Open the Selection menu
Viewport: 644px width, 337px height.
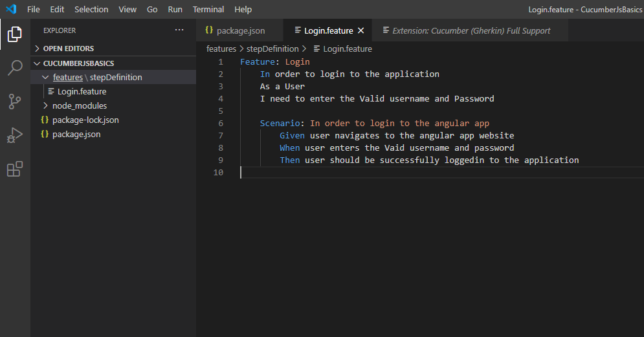[91, 9]
